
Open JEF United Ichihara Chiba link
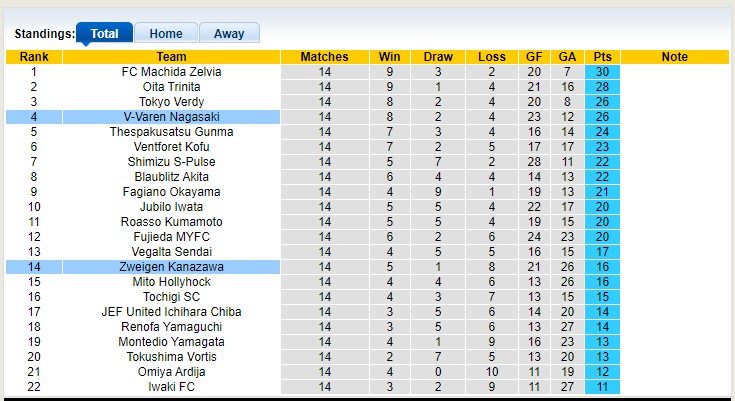(172, 312)
